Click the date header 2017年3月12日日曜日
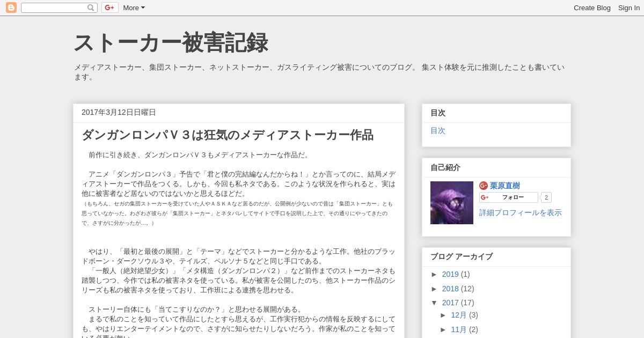This screenshot has height=338, width=644. [x=119, y=112]
